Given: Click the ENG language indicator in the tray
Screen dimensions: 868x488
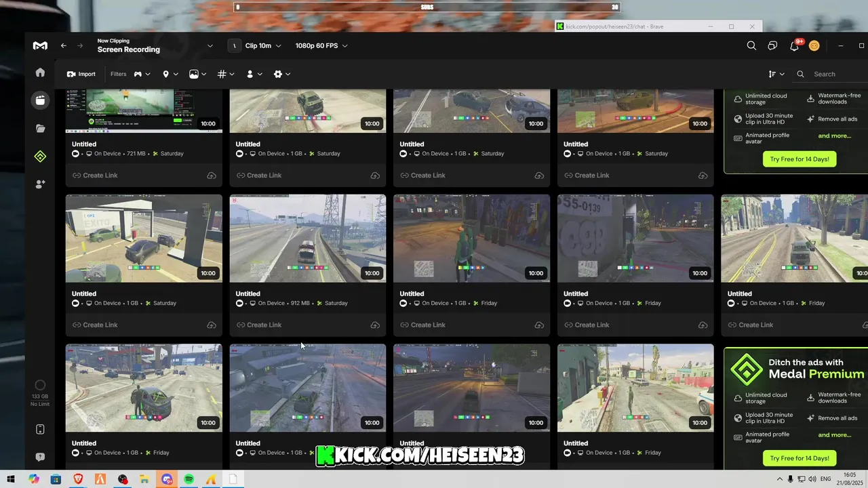Looking at the screenshot, I should coord(825,479).
